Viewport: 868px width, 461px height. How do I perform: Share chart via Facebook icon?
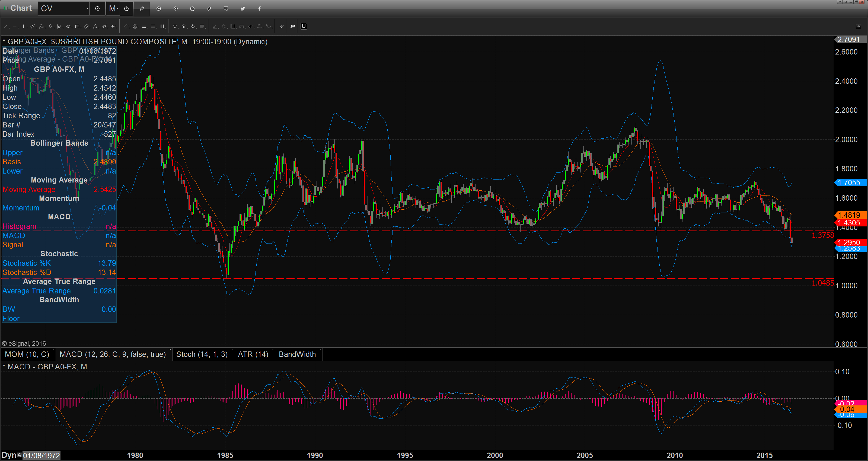[260, 9]
